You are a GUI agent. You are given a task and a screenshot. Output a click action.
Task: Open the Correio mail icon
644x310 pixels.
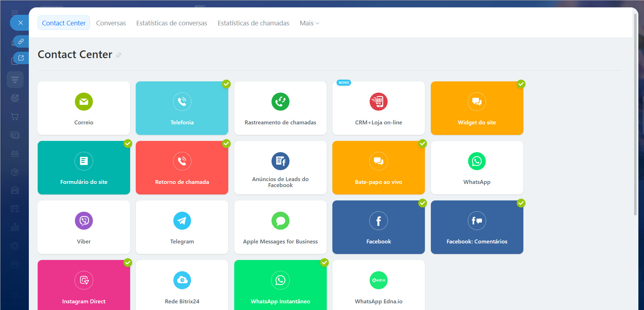pos(84,102)
